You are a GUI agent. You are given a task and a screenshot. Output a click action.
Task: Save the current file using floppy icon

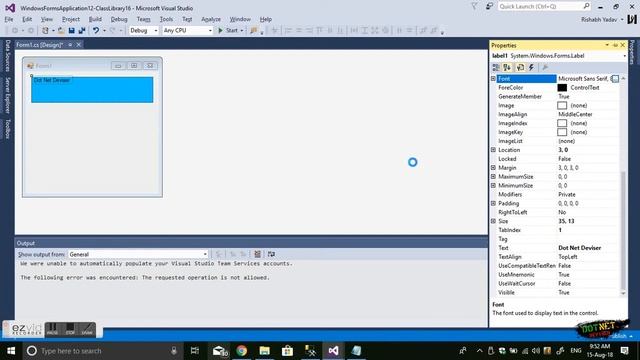[x=71, y=30]
